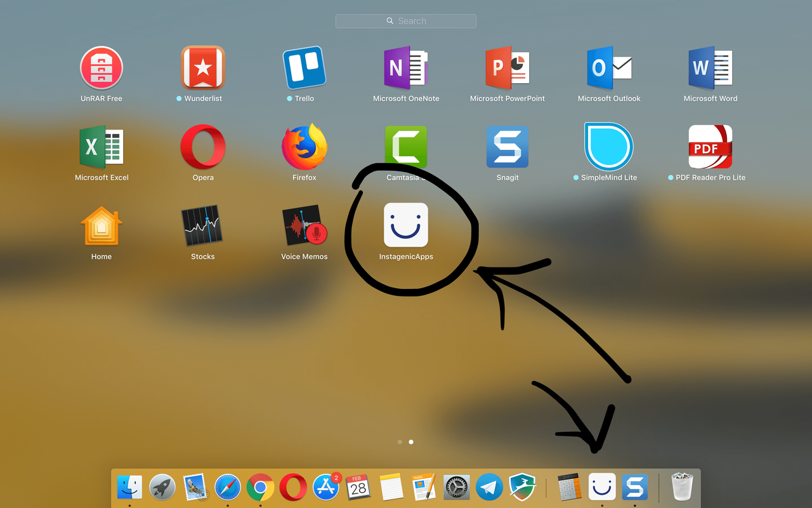
Task: Launch Snagit from the Launchpad grid
Action: pos(507,147)
